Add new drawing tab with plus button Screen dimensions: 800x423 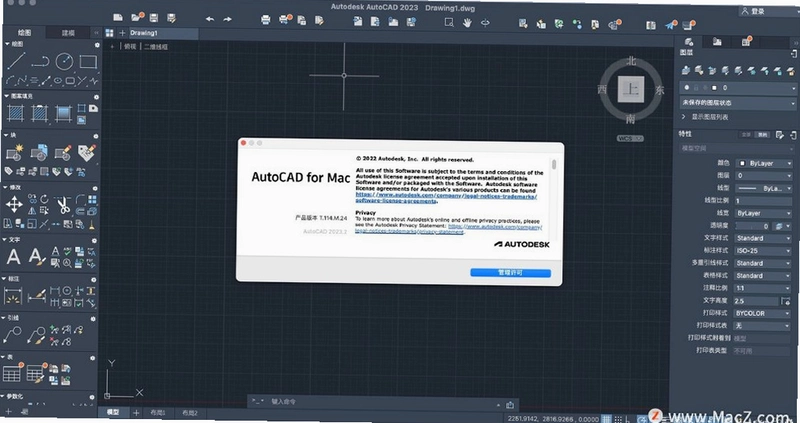coord(122,33)
